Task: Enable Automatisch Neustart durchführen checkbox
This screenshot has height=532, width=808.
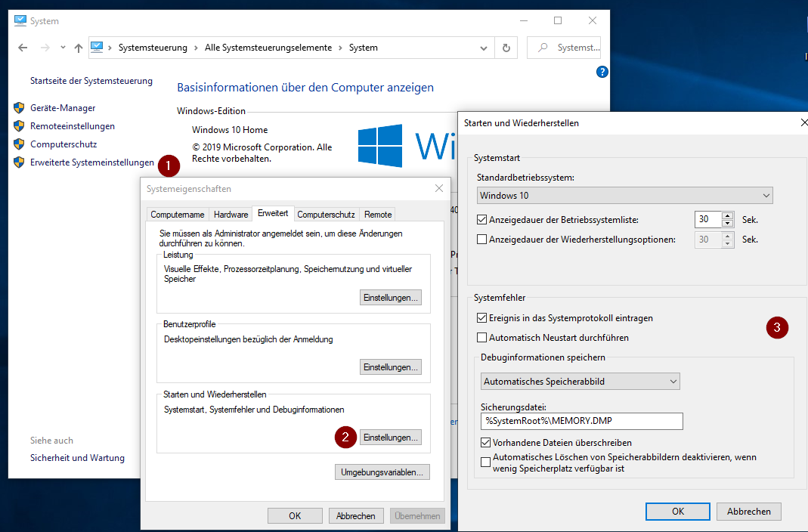Action: coord(481,337)
